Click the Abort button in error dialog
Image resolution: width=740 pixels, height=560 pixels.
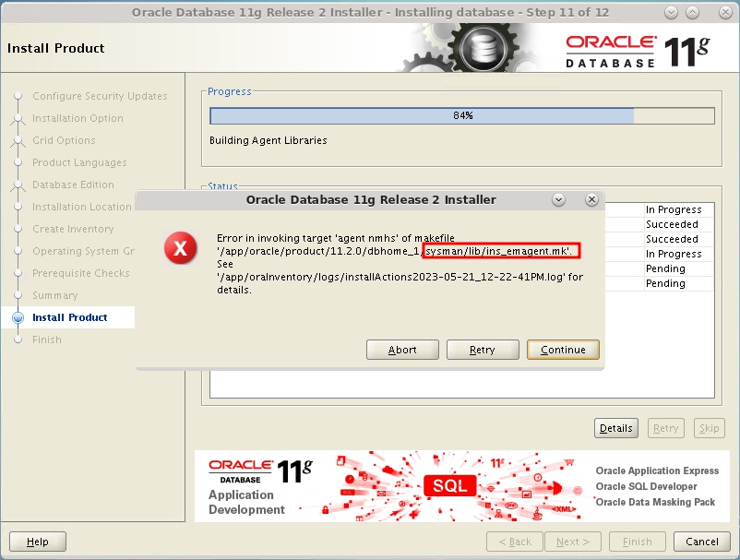point(402,350)
